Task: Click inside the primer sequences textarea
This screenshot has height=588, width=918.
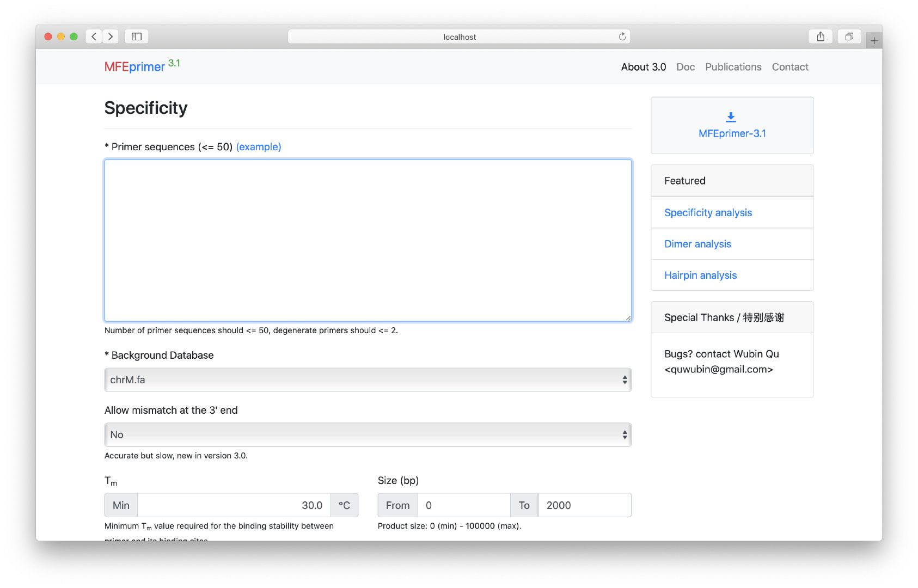Action: tap(368, 240)
